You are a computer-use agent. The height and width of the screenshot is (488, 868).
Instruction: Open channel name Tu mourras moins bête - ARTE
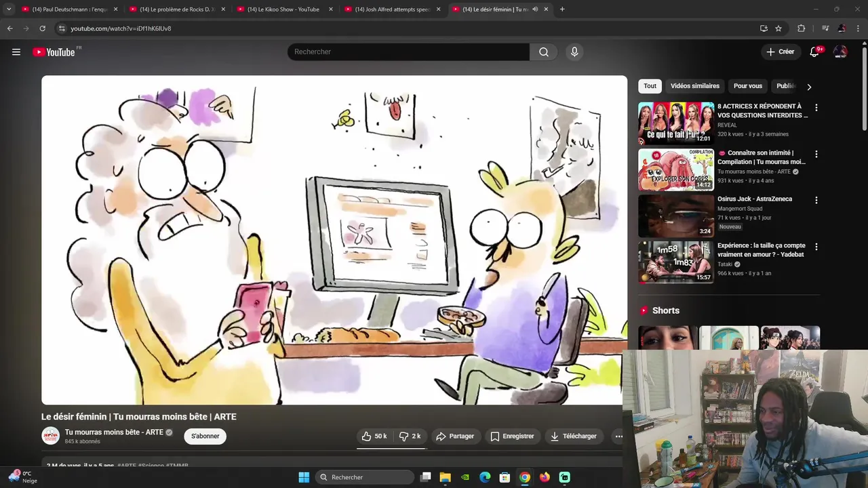tap(114, 432)
